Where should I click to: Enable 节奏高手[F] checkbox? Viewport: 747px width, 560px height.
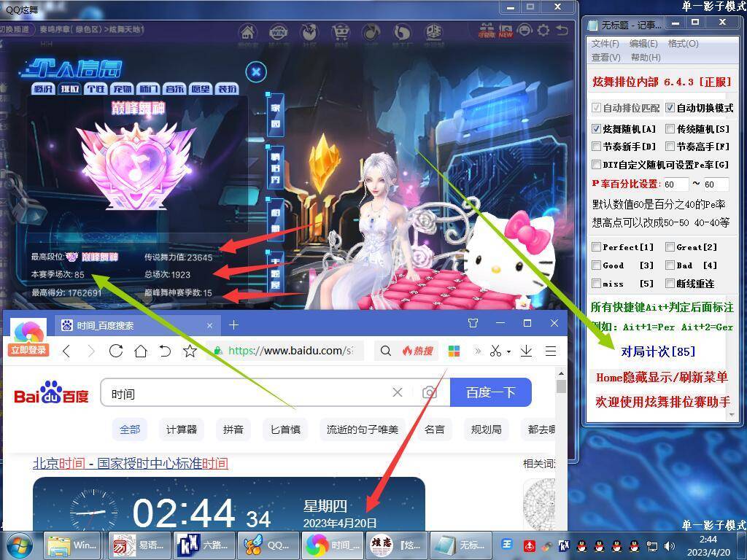tap(670, 147)
